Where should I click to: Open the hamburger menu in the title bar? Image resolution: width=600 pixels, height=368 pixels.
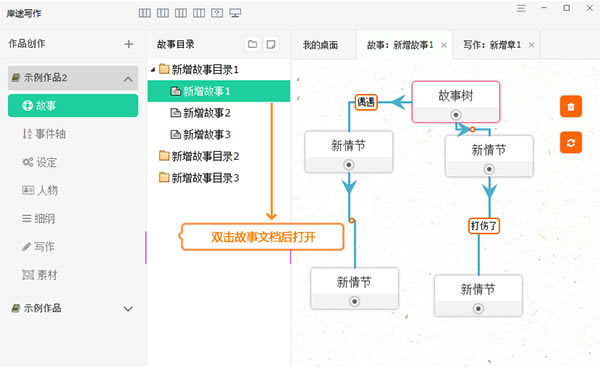pos(521,8)
